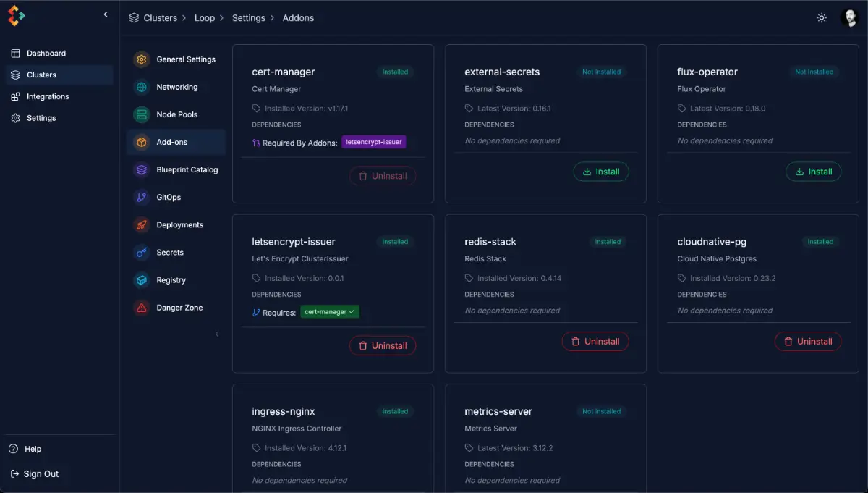868x493 pixels.
Task: Go to Clusters in breadcrumb
Action: tap(161, 18)
